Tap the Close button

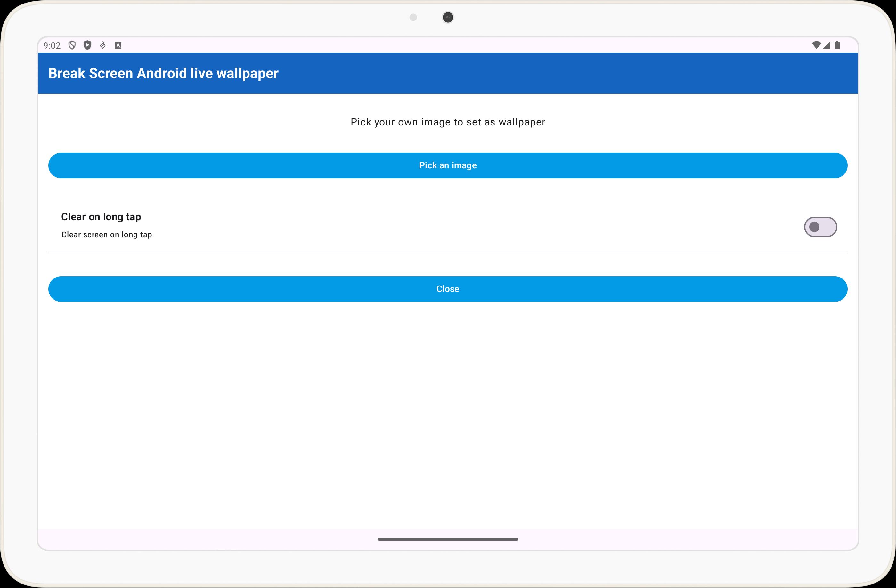(448, 289)
